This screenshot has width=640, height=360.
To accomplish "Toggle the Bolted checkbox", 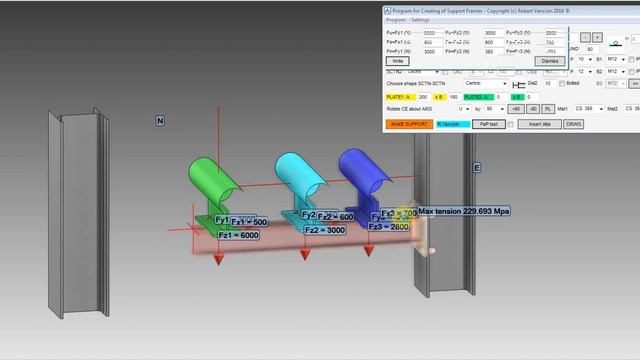I will [x=562, y=83].
